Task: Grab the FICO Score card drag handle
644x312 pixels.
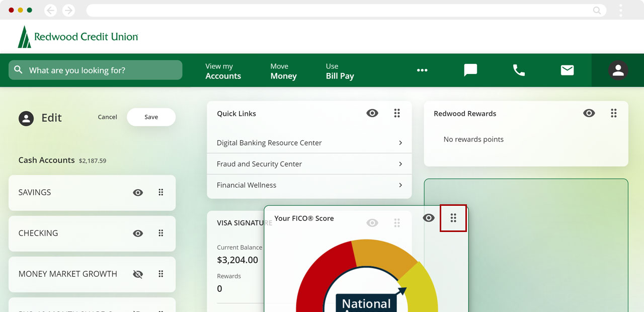Action: click(x=453, y=218)
